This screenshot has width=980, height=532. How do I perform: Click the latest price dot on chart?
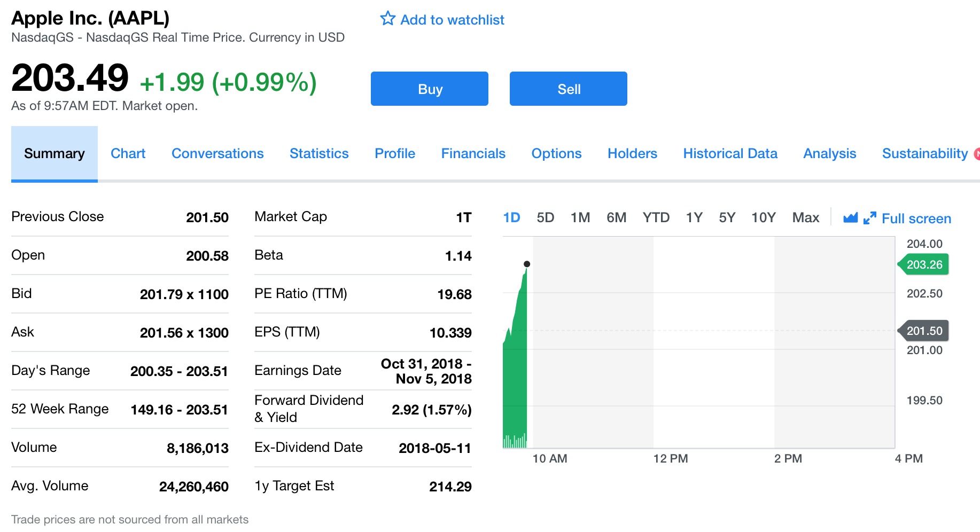(527, 264)
